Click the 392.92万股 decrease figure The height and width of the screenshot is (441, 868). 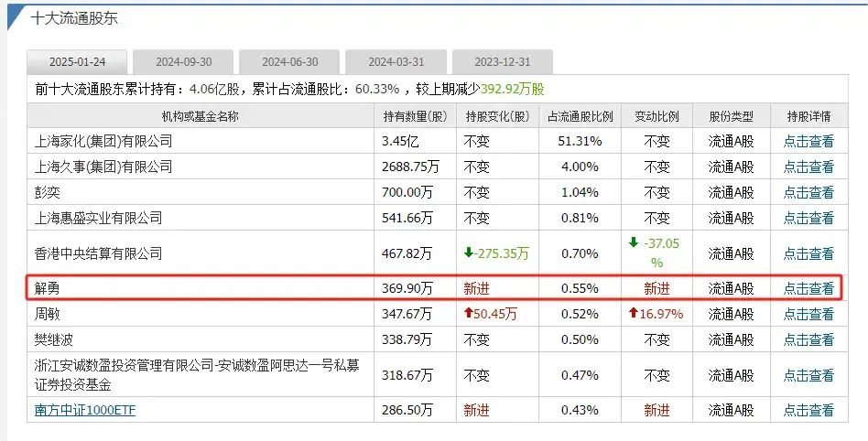pos(513,89)
